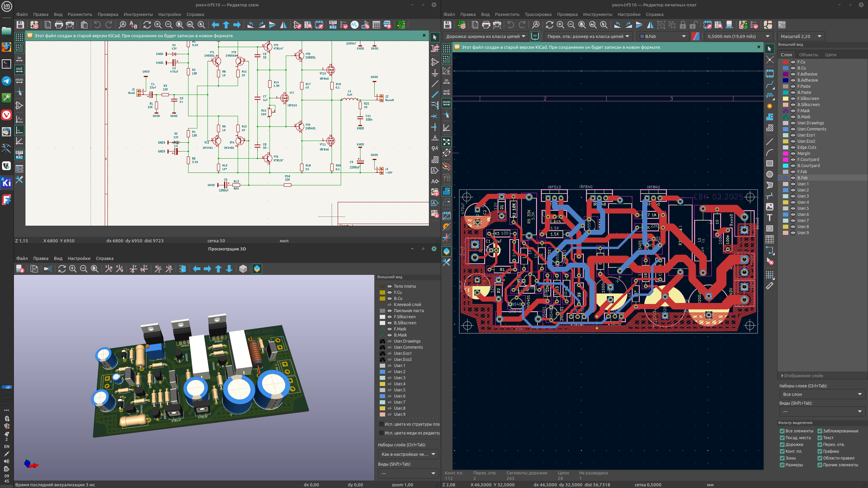Uncheck the Дорожки selection filter
Viewport: 868px width, 488px height.
(x=782, y=445)
